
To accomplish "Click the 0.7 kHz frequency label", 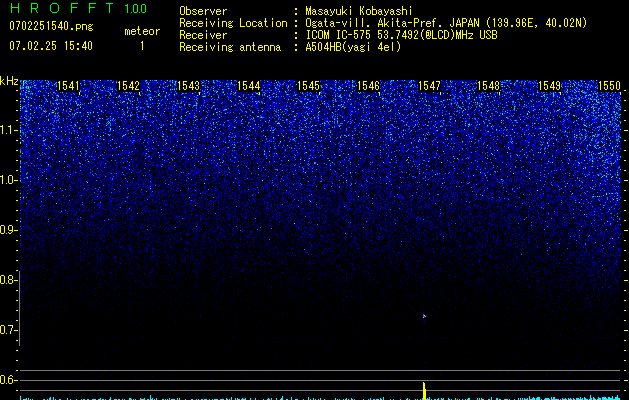I will [8, 330].
